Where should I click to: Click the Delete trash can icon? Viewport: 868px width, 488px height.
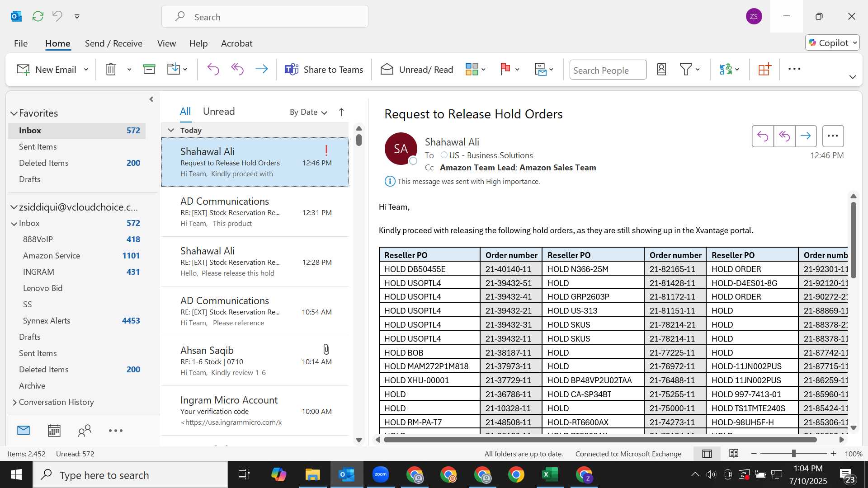[x=111, y=69]
